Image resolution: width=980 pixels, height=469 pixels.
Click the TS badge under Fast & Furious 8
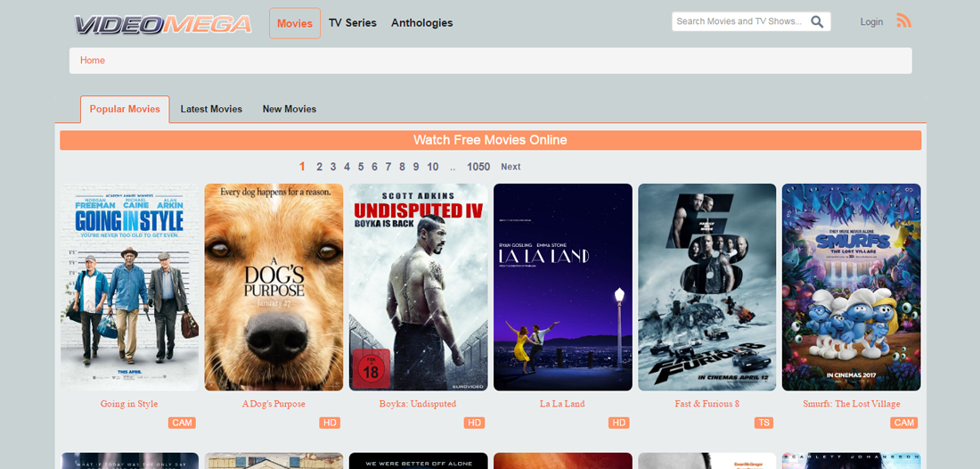[764, 423]
